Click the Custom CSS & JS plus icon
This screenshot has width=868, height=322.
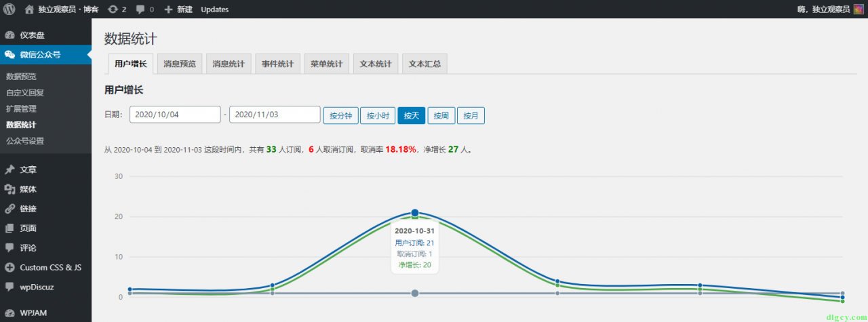point(9,268)
